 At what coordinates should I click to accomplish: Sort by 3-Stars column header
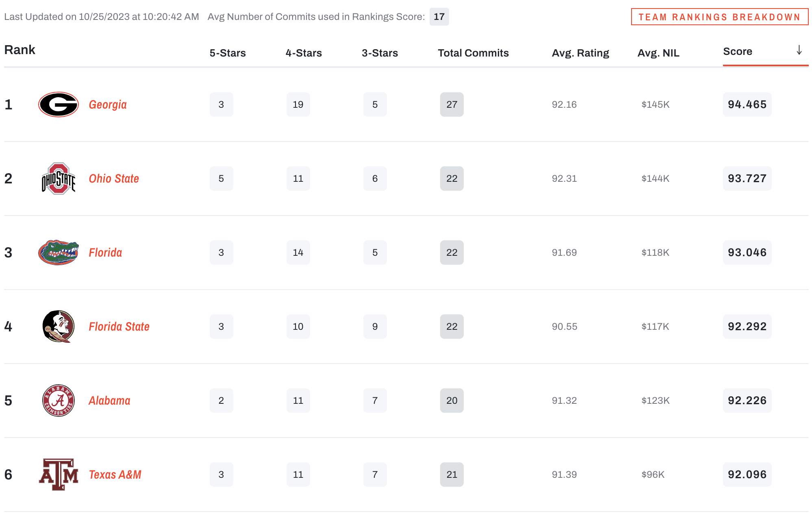[380, 53]
